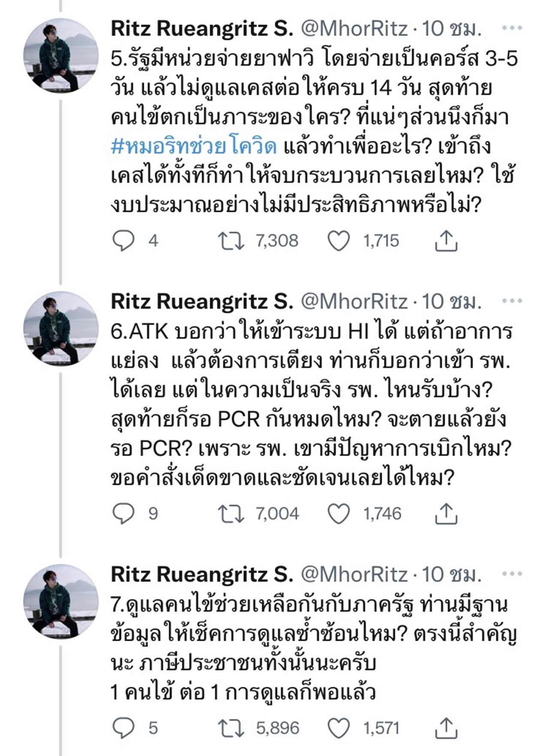
Task: Share the ATK tweet number 6
Action: tap(446, 513)
